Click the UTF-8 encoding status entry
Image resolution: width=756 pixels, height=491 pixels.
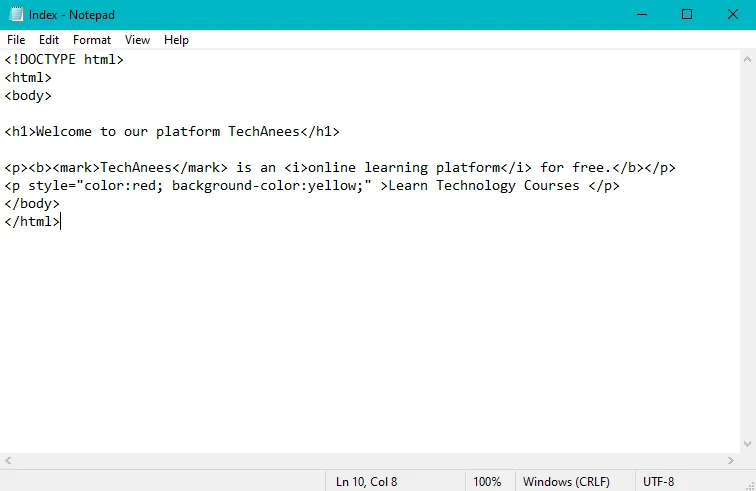click(x=659, y=481)
